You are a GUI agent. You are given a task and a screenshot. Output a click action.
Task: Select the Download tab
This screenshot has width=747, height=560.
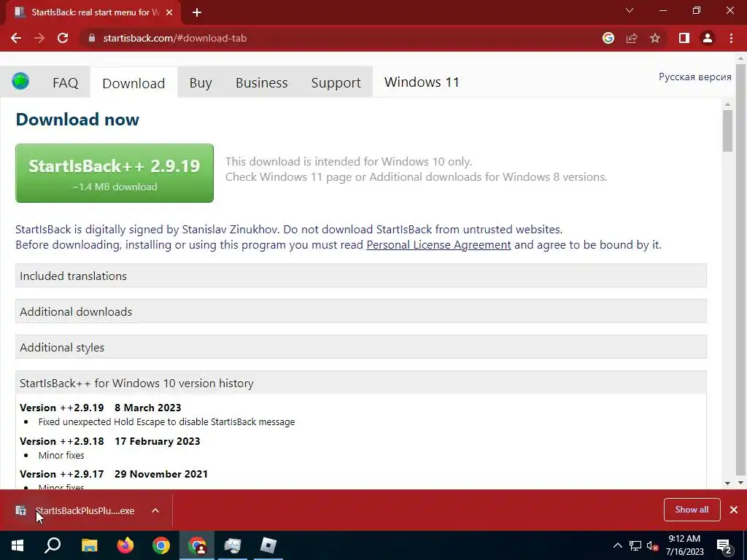(133, 83)
